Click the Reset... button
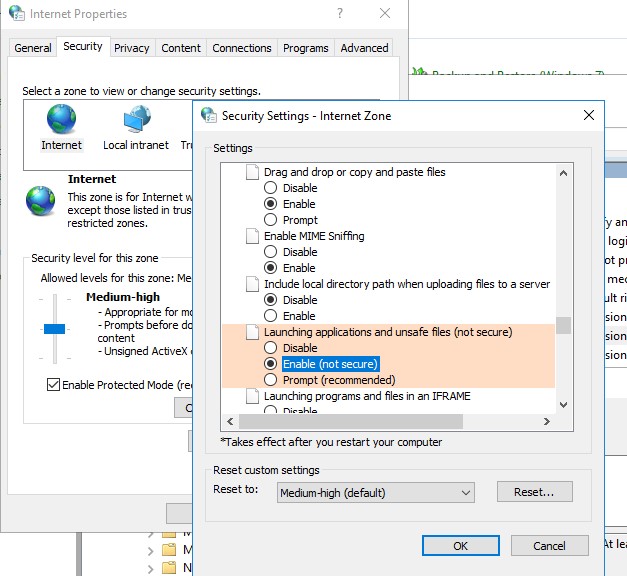Screen dimensions: 627x576 pyautogui.click(x=533, y=492)
